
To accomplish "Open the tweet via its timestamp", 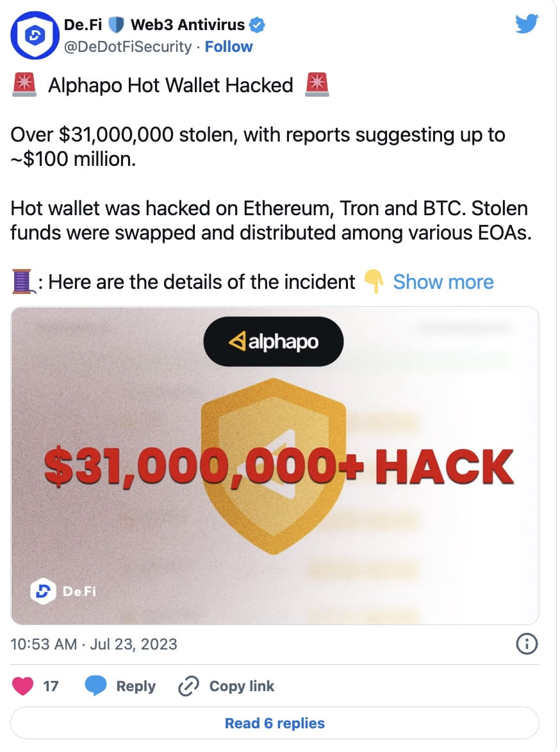I will pos(94,644).
